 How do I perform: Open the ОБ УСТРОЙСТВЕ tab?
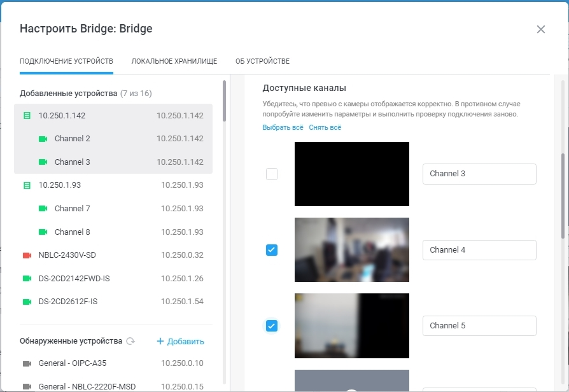(x=262, y=61)
